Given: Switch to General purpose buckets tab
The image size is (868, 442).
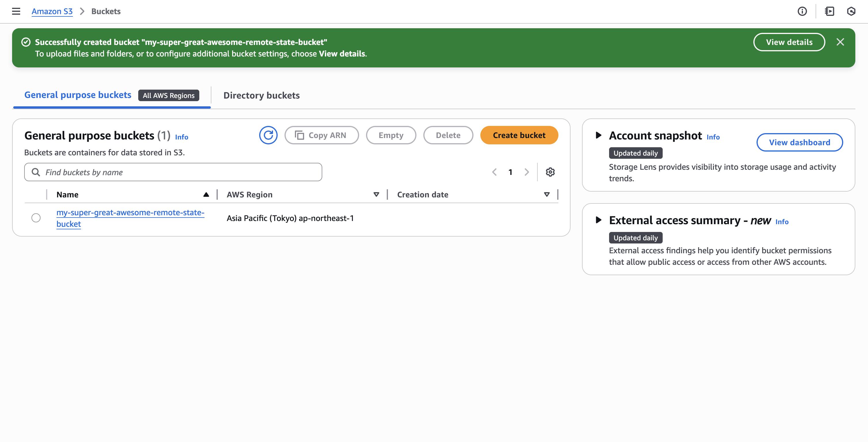Looking at the screenshot, I should click(x=77, y=95).
